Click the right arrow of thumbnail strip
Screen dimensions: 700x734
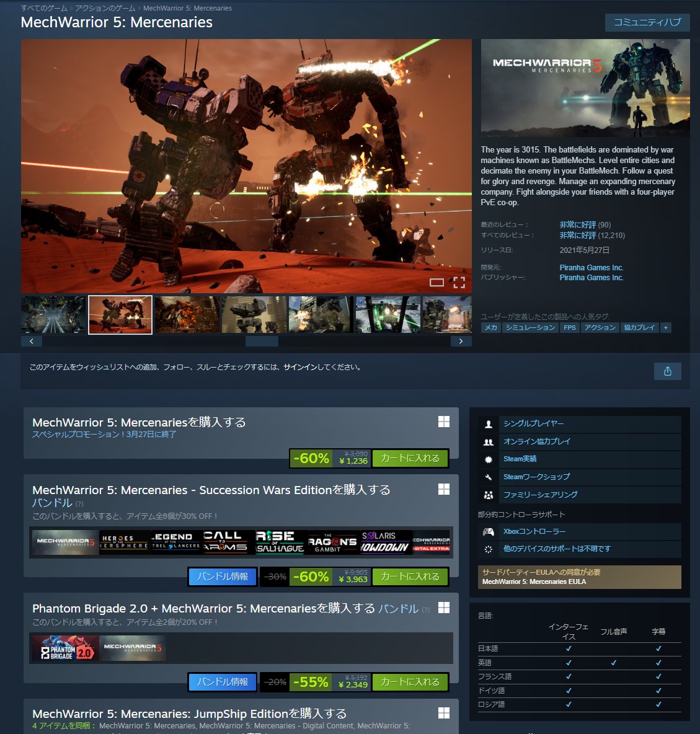461,341
